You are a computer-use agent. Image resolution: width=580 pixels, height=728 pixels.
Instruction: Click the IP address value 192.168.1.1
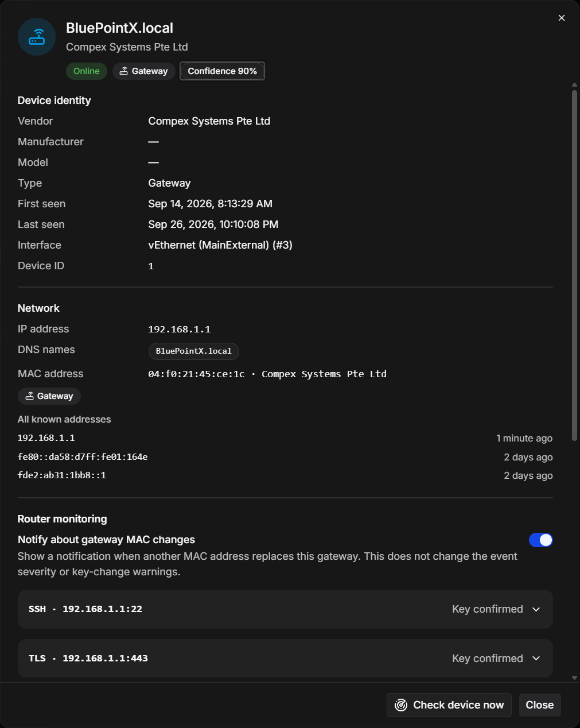(x=179, y=330)
